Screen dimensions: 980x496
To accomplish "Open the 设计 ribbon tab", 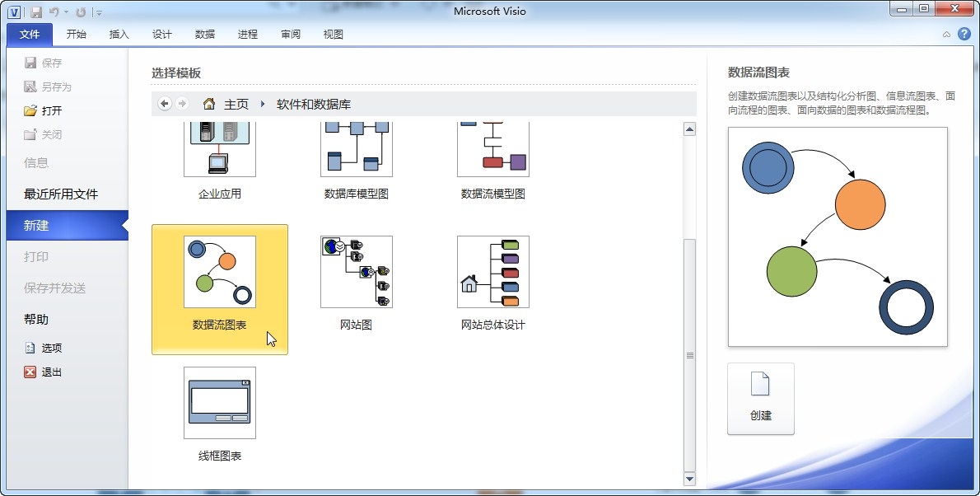I will pos(162,35).
